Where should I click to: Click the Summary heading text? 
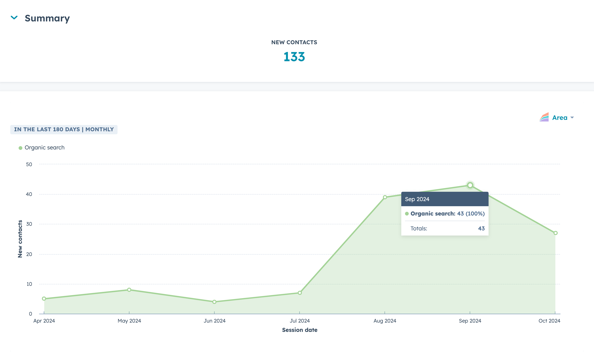pos(47,18)
